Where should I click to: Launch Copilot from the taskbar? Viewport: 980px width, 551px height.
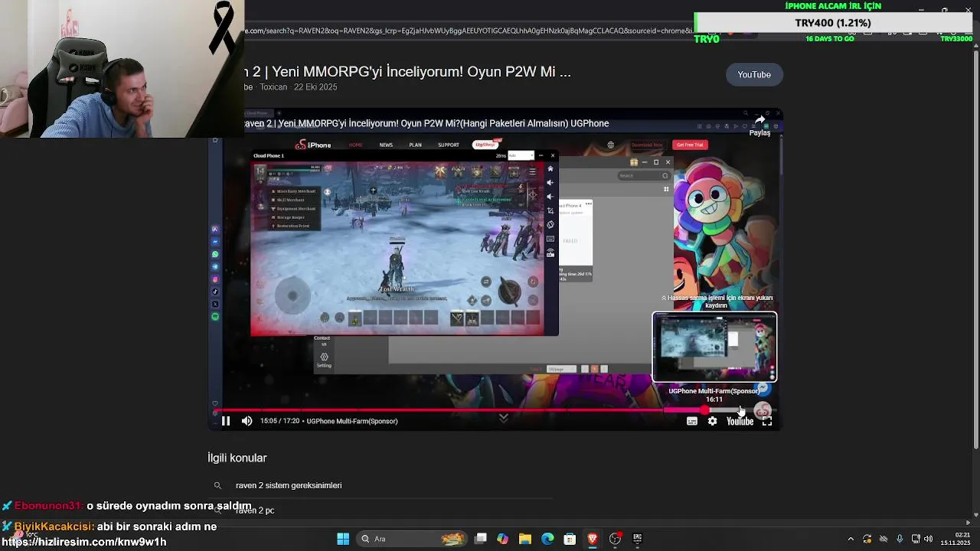click(x=503, y=539)
